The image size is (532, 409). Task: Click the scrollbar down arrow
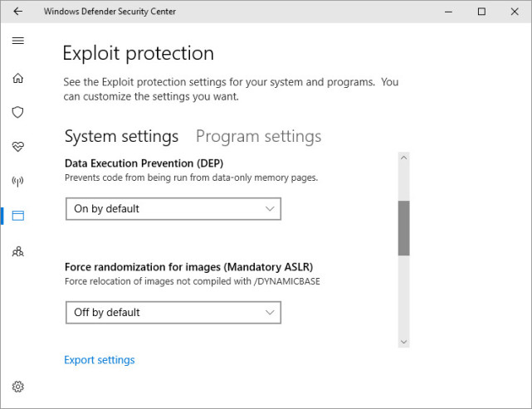(x=403, y=342)
